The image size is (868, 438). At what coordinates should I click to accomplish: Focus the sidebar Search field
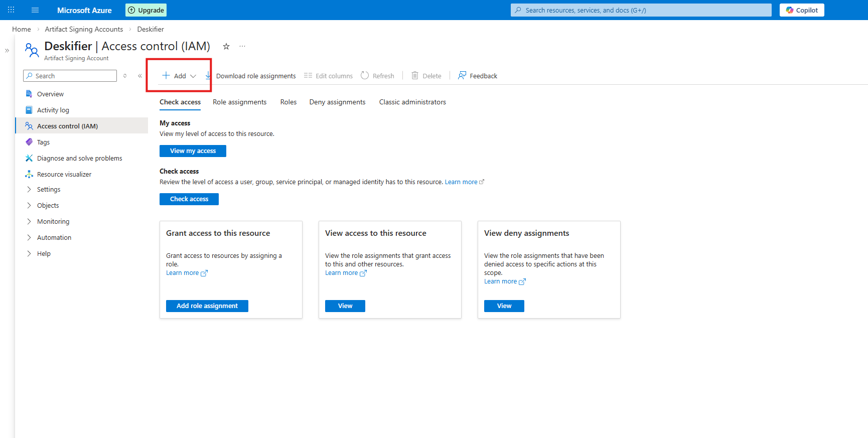pos(70,76)
